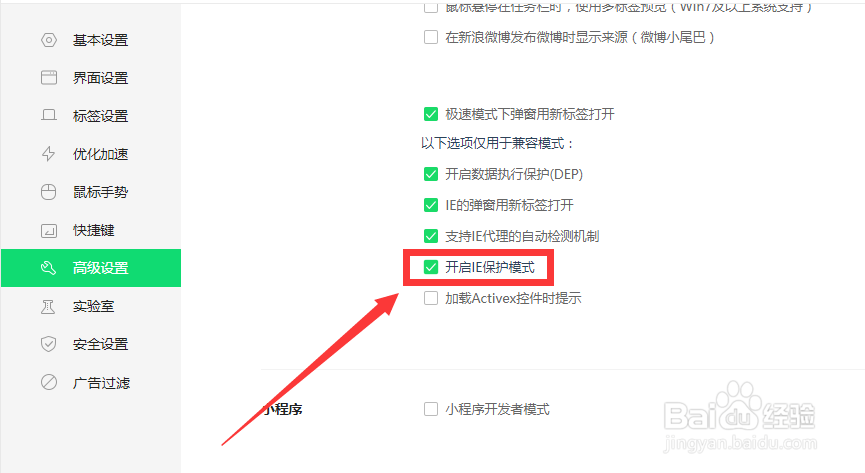The height and width of the screenshot is (473, 865).
Task: Toggle 开启数据执行保护(DEP) checkbox
Action: [x=431, y=174]
